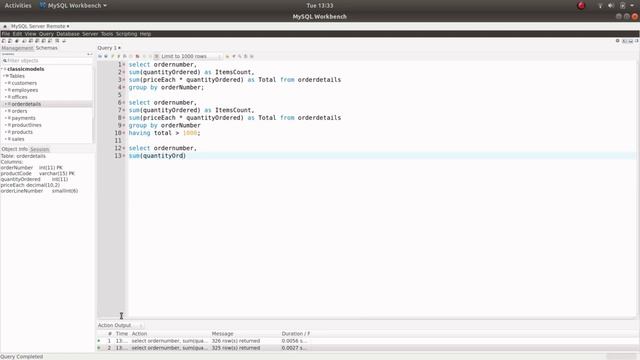This screenshot has height=360, width=640.
Task: Expand the employees table node
Action: pos(5,90)
